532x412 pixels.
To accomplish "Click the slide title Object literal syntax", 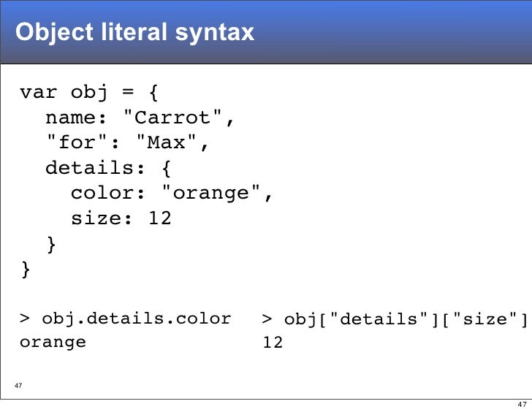I will click(134, 33).
